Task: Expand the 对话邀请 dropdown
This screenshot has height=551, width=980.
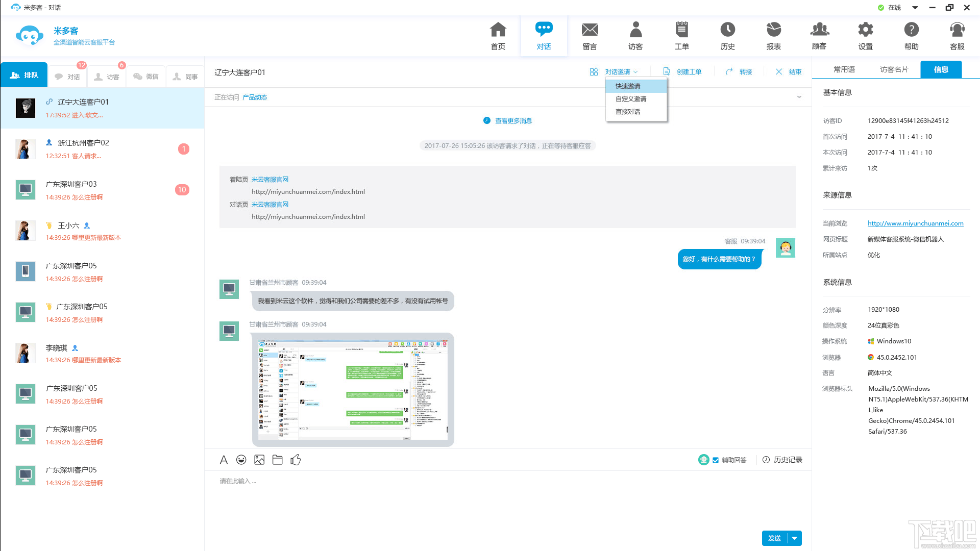Action: [621, 72]
